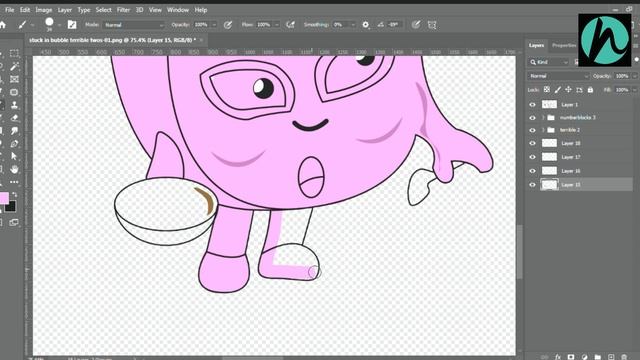The width and height of the screenshot is (640, 360).
Task: Click the document tab close button
Action: point(201,40)
